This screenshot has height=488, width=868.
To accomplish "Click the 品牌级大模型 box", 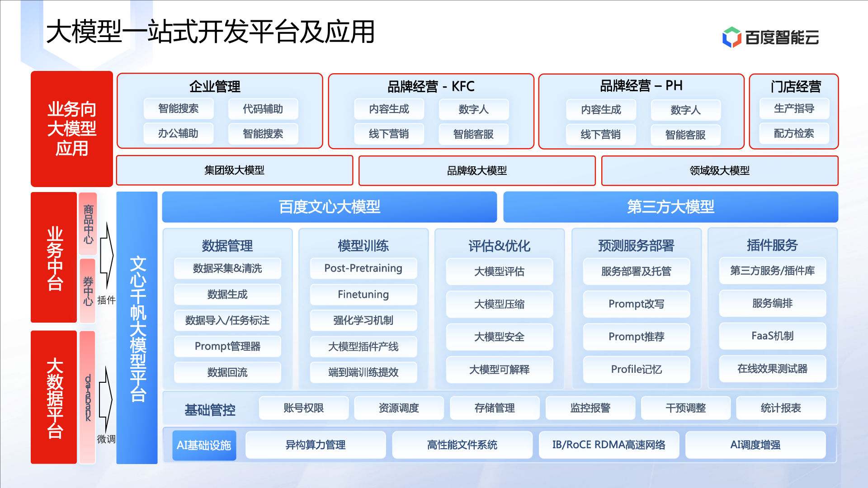I will 477,171.
